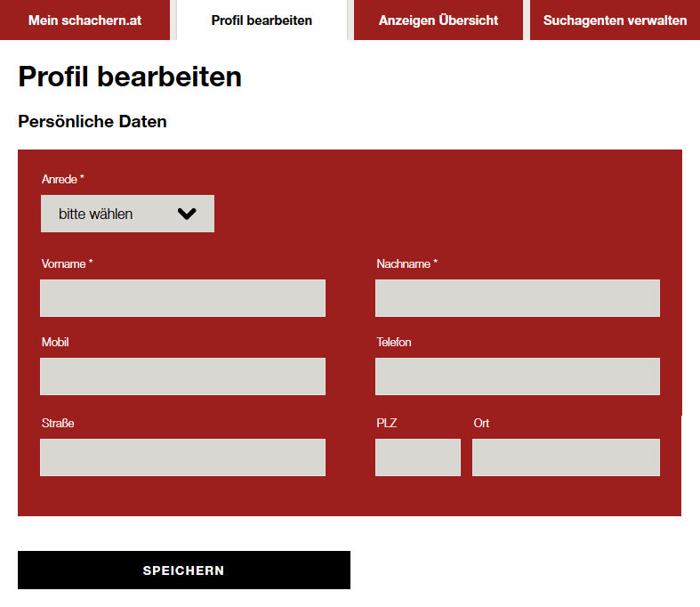Click the 'Persönliche Daten' section heading
The width and height of the screenshot is (700, 607).
[x=93, y=122]
